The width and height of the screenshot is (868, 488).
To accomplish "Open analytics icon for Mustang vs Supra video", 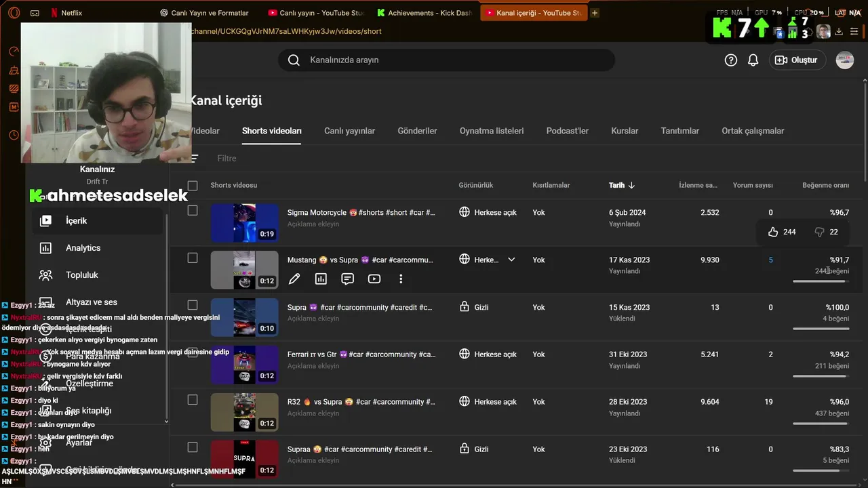I will click(321, 279).
